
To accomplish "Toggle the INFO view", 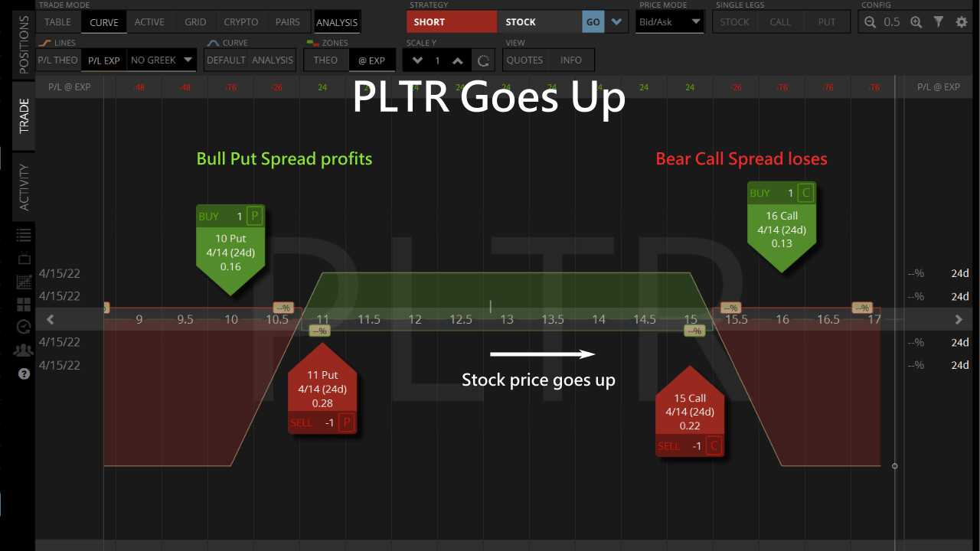I will (x=571, y=60).
